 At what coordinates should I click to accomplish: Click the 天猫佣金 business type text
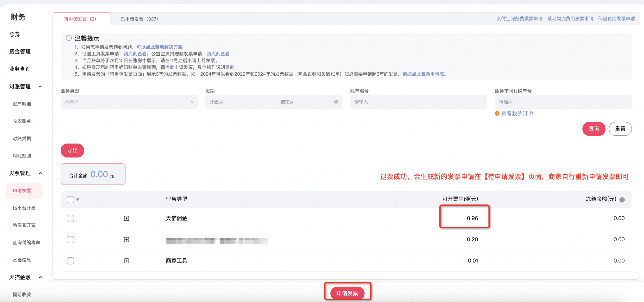coord(177,218)
